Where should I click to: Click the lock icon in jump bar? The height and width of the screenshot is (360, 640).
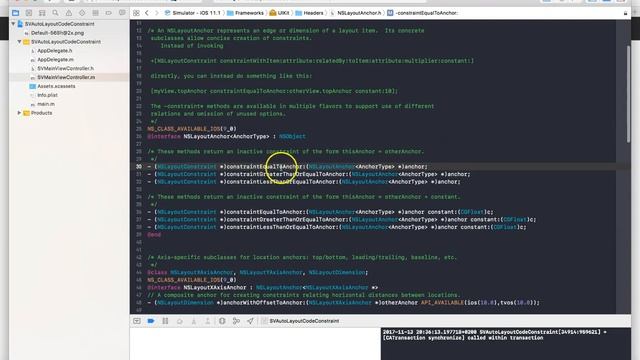click(x=625, y=13)
